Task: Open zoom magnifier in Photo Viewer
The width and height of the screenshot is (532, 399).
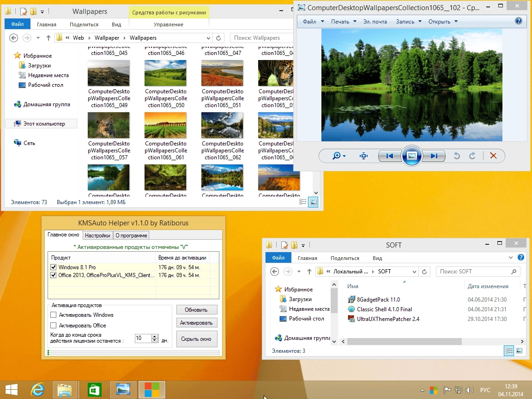Action: coord(339,156)
